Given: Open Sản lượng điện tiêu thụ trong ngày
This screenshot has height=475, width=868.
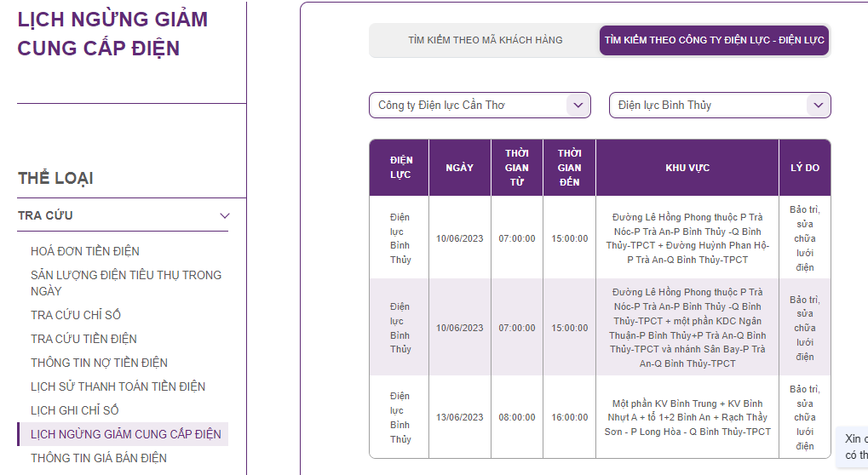Looking at the screenshot, I should (x=126, y=283).
